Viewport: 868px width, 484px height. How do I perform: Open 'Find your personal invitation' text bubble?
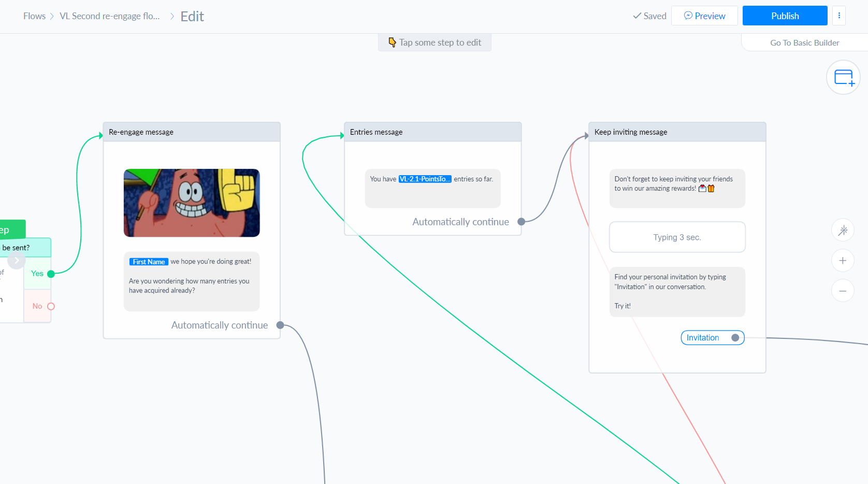677,291
